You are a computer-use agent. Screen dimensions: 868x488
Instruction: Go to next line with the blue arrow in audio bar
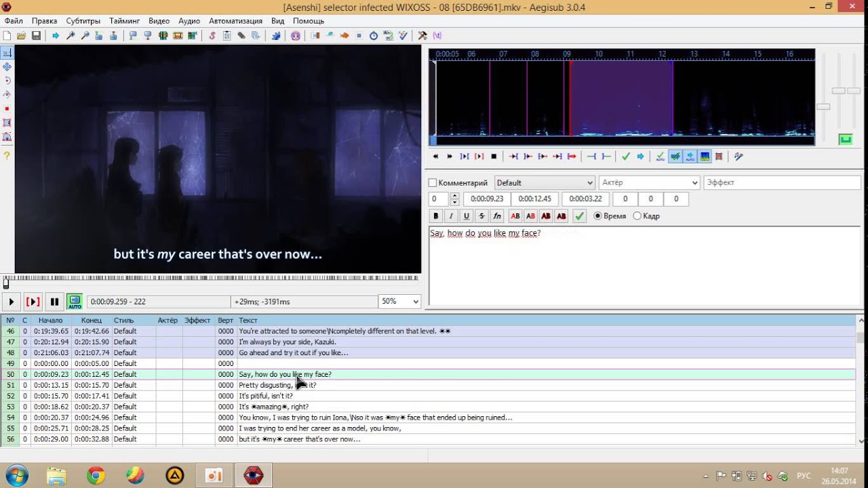pos(641,157)
